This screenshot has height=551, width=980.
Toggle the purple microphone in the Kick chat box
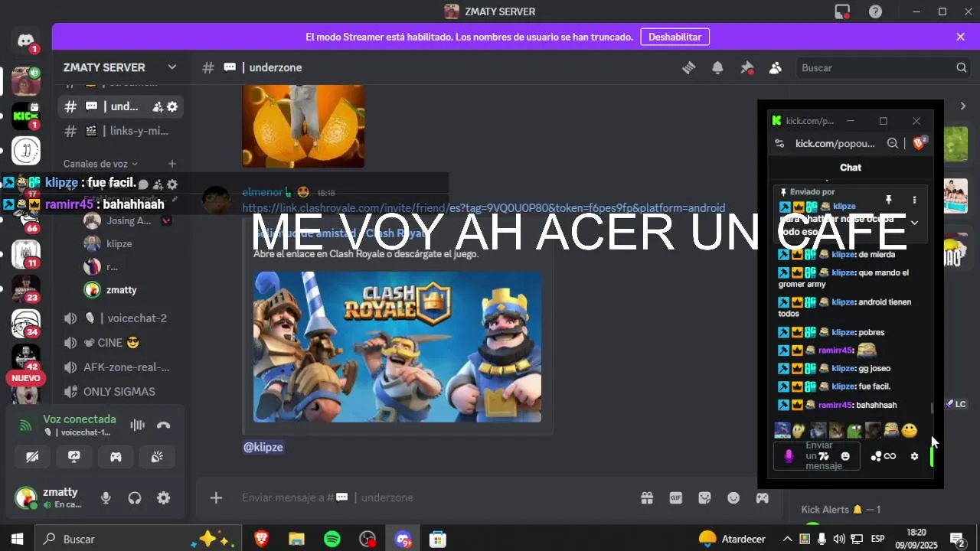(789, 456)
